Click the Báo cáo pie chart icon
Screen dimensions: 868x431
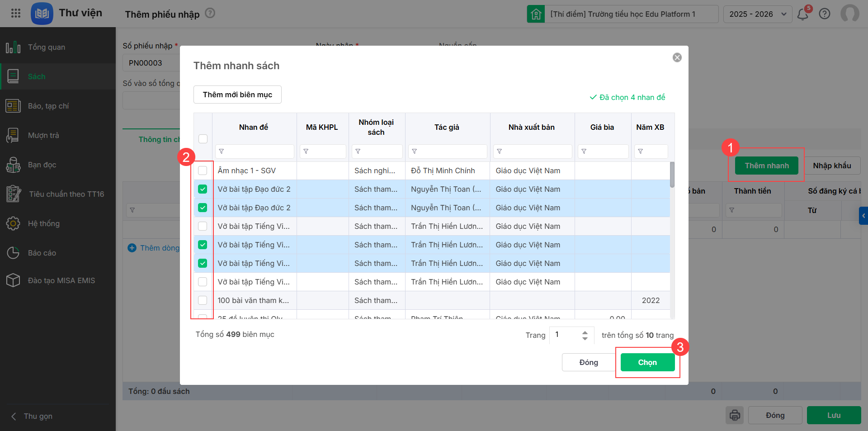[13, 253]
